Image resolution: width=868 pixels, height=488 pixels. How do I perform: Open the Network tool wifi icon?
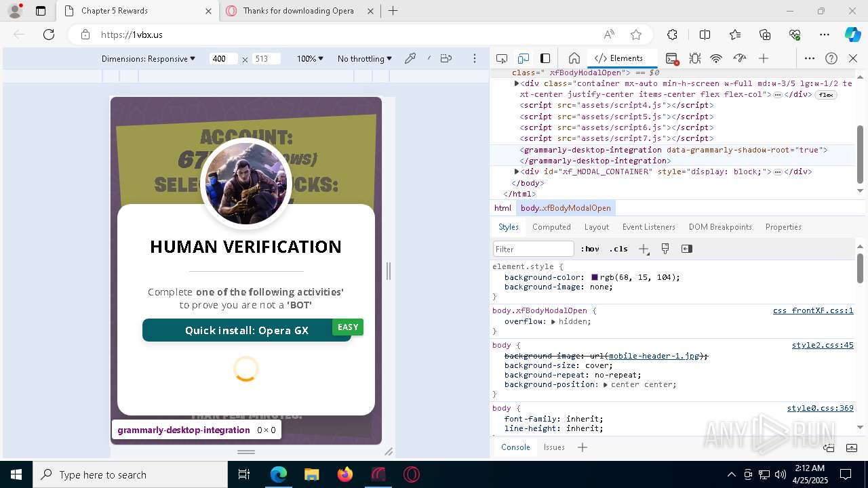click(x=716, y=58)
